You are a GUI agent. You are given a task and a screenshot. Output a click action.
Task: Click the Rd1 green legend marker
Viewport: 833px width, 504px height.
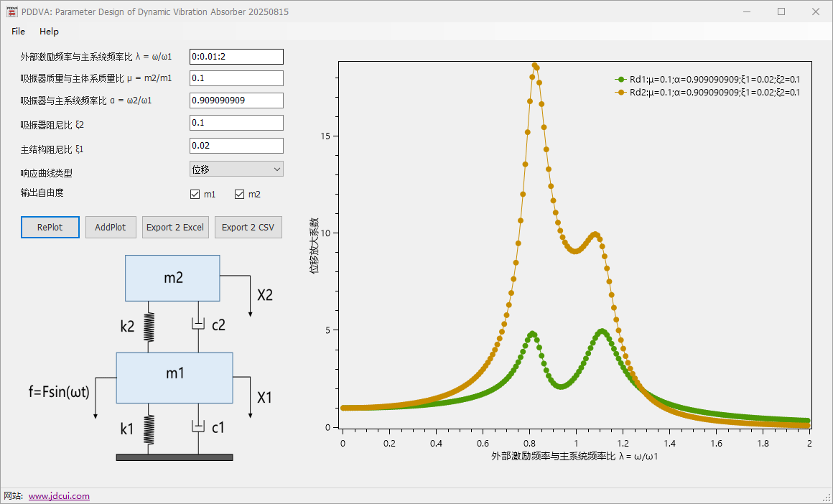click(x=619, y=80)
